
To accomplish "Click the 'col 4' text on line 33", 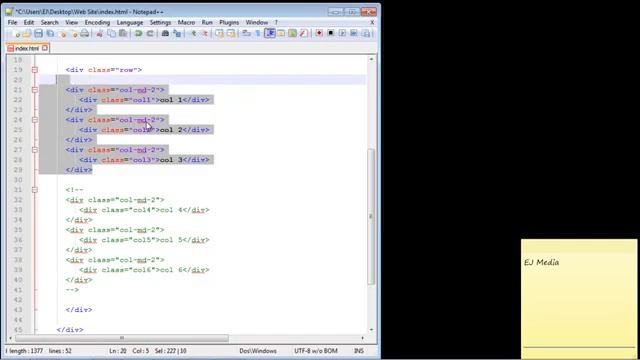I will 171,210.
